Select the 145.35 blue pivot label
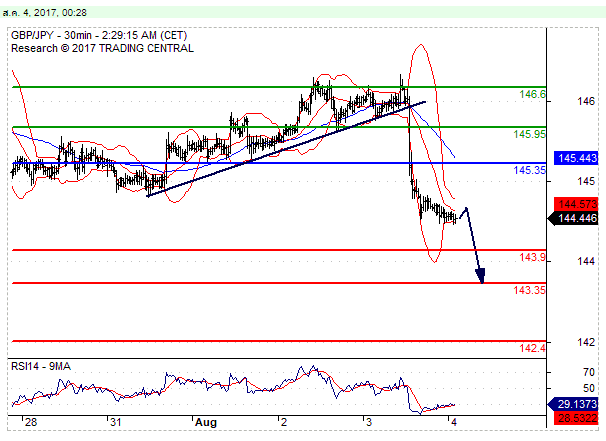Image resolution: width=606 pixels, height=441 pixels. tap(529, 170)
